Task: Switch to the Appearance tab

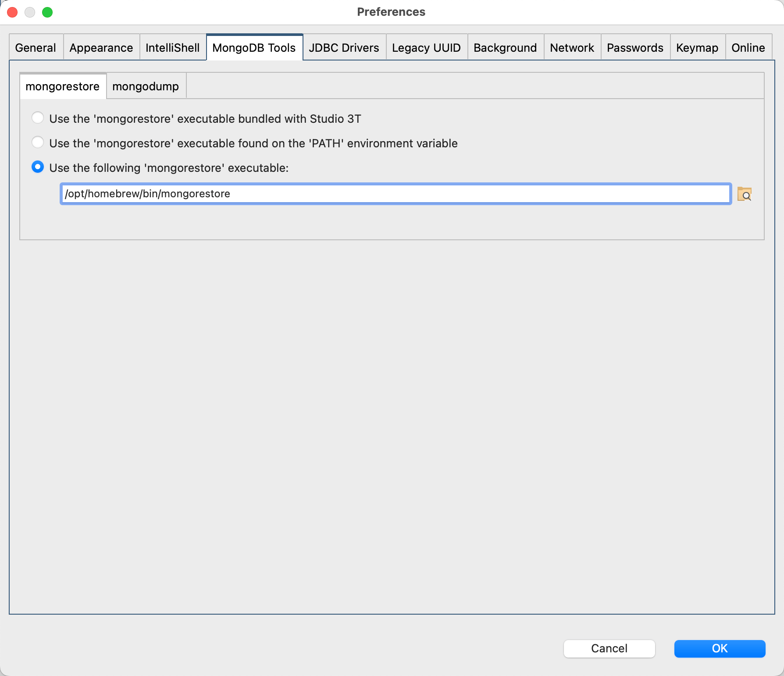Action: tap(101, 48)
